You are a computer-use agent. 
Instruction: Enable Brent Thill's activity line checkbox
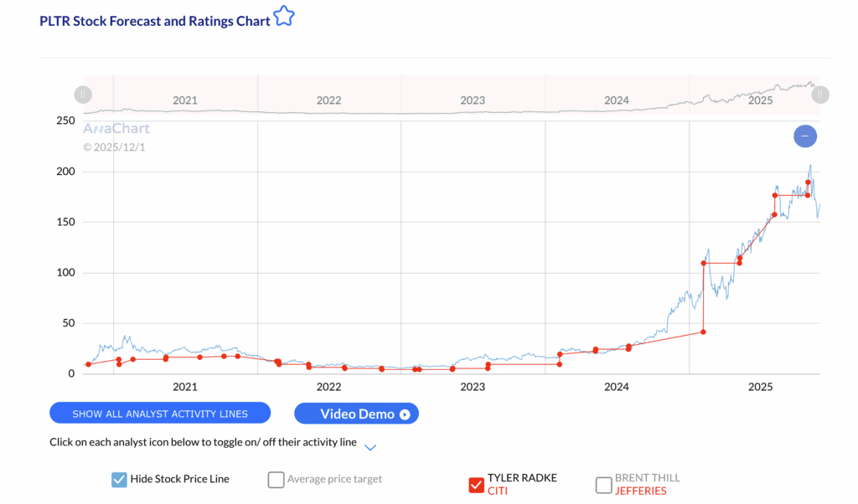(x=603, y=484)
